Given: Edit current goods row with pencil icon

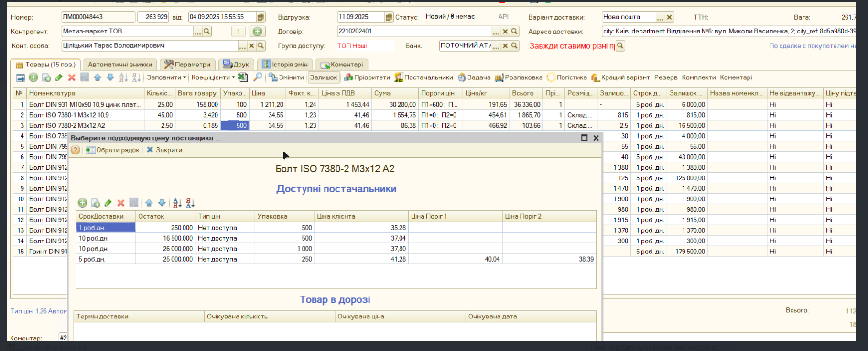Looking at the screenshot, I should click(x=59, y=77).
